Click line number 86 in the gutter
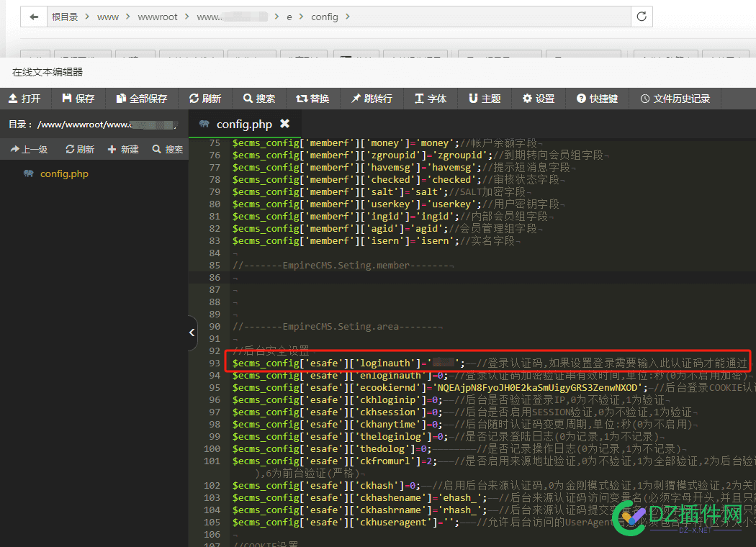Screen dimensions: 756x547 tap(215, 278)
